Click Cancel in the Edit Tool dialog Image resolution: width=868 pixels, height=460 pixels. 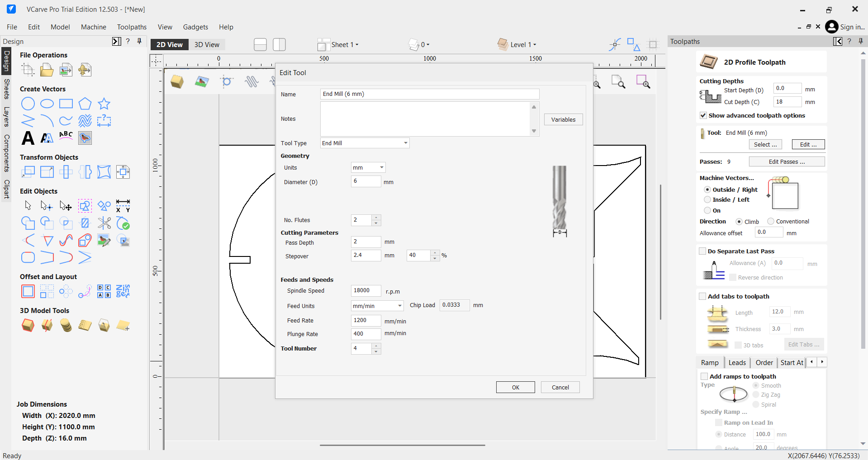tap(560, 387)
